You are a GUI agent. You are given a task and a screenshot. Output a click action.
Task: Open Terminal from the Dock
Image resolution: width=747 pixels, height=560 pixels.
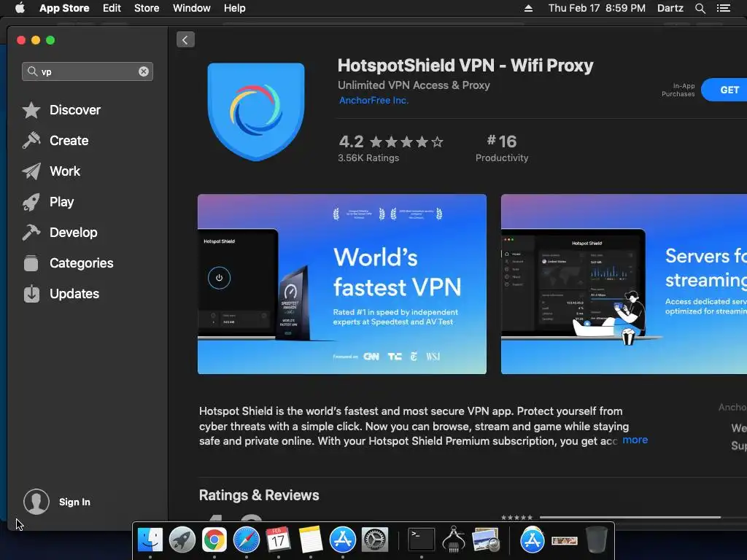point(422,540)
